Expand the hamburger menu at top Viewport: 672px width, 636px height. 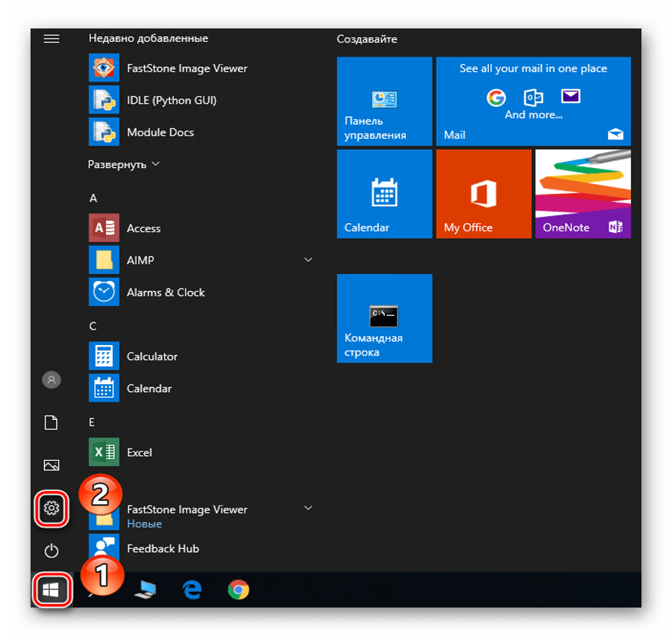click(x=52, y=39)
